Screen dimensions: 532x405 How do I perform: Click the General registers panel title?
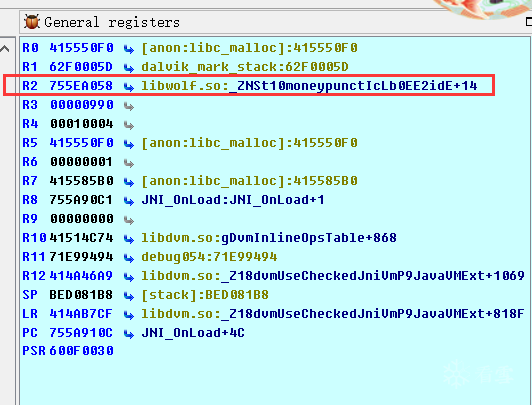[112, 22]
